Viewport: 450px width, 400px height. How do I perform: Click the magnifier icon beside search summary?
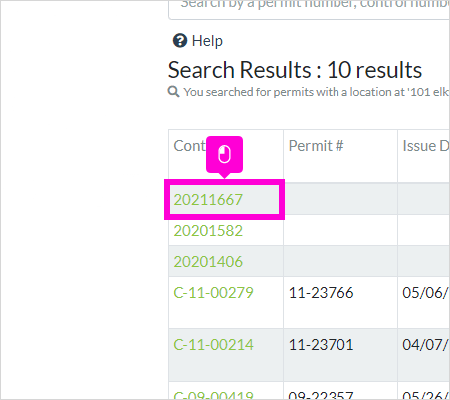[x=173, y=91]
